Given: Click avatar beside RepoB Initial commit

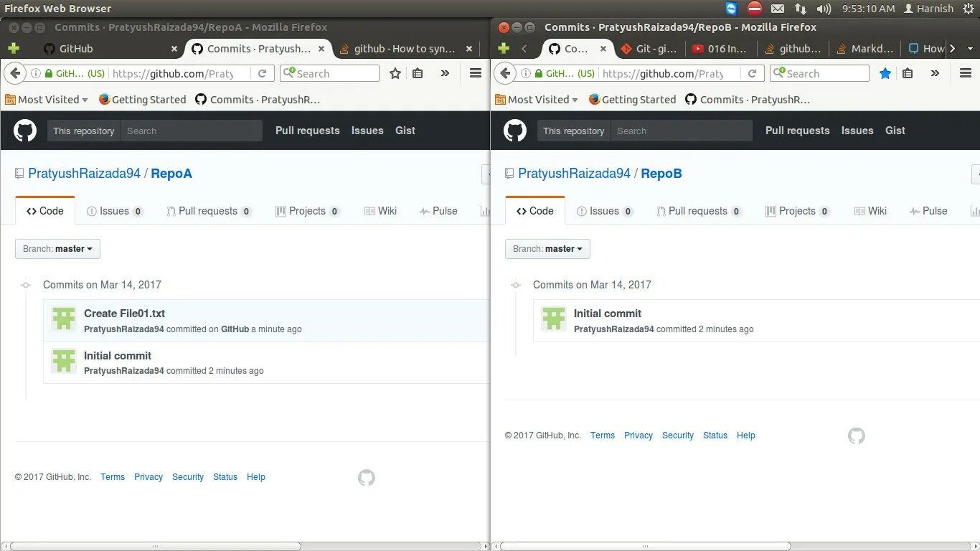Looking at the screenshot, I should coord(554,319).
